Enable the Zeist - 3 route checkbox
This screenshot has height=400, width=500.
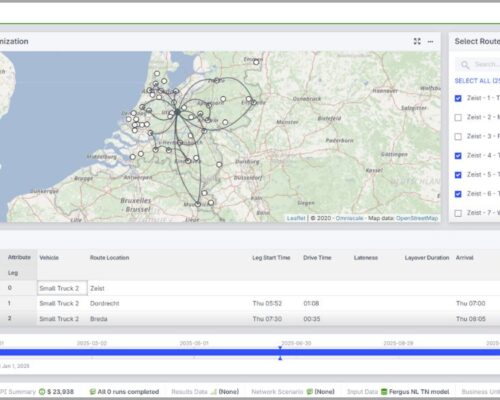(458, 137)
